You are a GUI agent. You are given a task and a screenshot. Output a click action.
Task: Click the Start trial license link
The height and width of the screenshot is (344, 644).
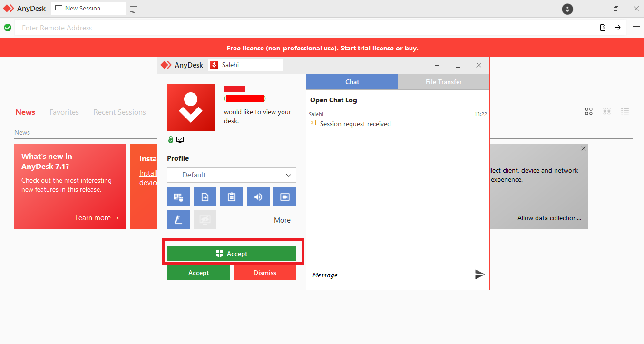(x=367, y=48)
